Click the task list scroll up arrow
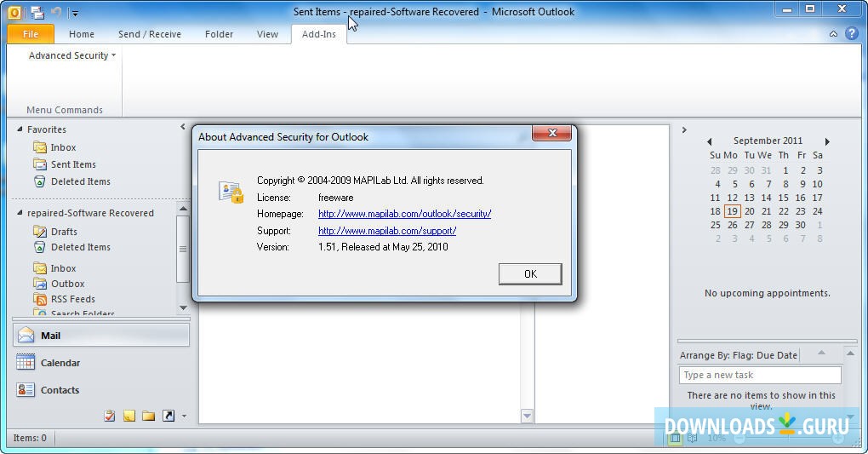The width and height of the screenshot is (868, 454). (850, 353)
